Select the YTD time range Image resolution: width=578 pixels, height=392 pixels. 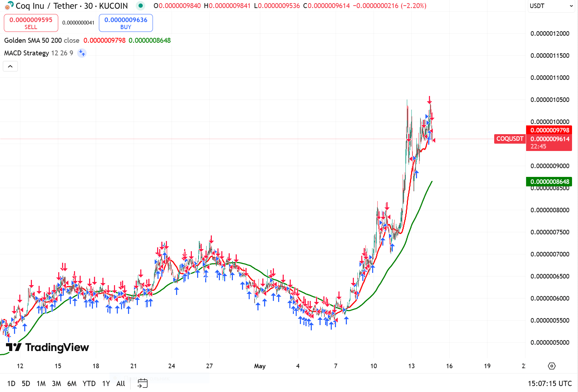pyautogui.click(x=89, y=384)
